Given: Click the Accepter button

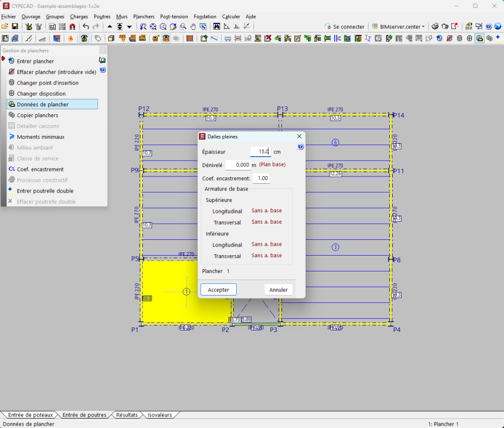Looking at the screenshot, I should click(219, 290).
